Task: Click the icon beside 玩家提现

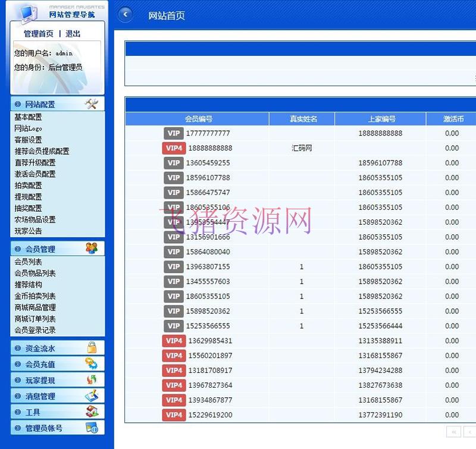Action: (92, 380)
